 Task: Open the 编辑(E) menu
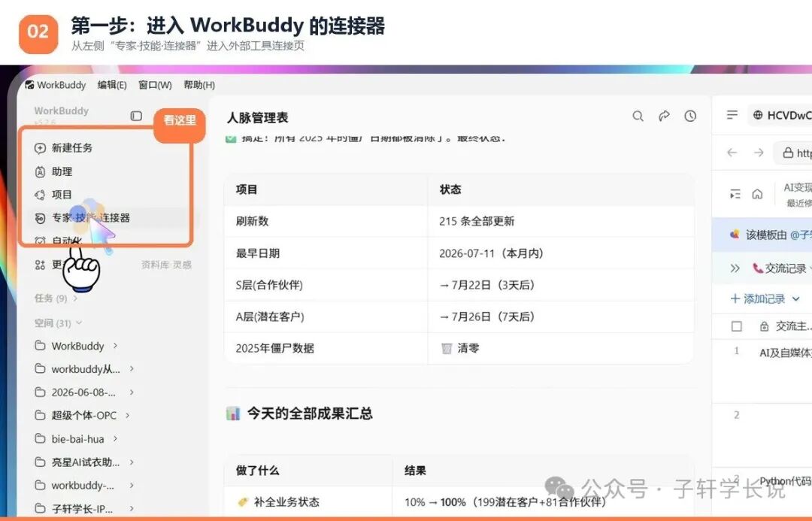tap(112, 85)
